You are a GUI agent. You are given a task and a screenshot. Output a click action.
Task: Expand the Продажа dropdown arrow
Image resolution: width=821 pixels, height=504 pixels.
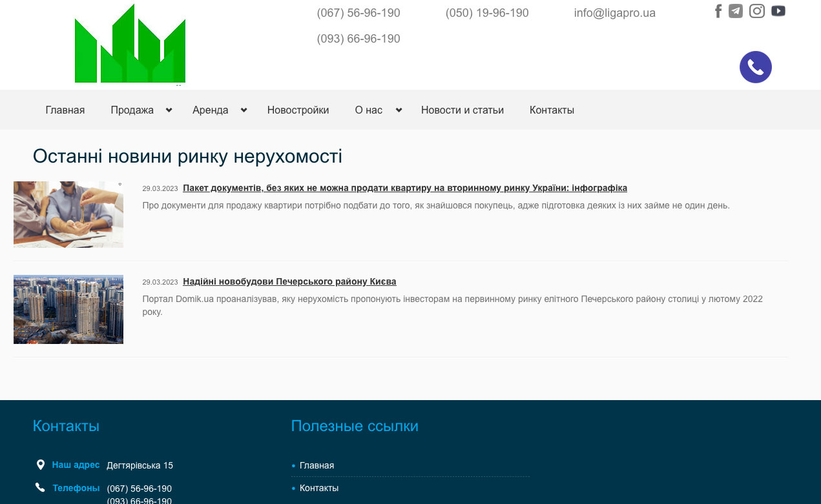169,110
